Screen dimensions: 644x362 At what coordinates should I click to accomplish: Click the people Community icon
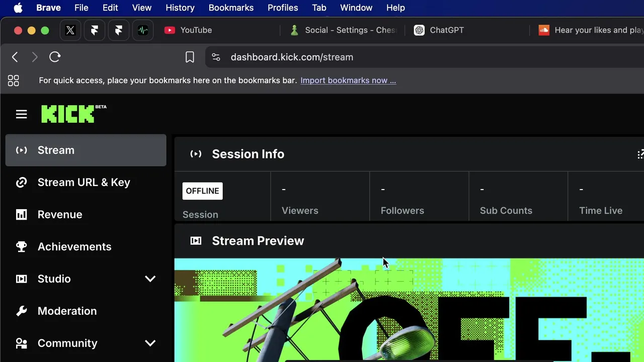(21, 343)
